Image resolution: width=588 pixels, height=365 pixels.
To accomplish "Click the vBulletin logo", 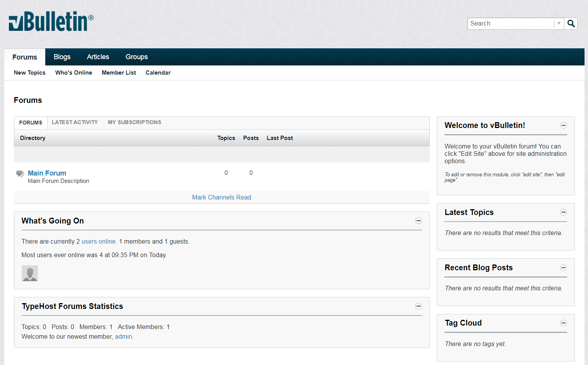I will coord(50,21).
